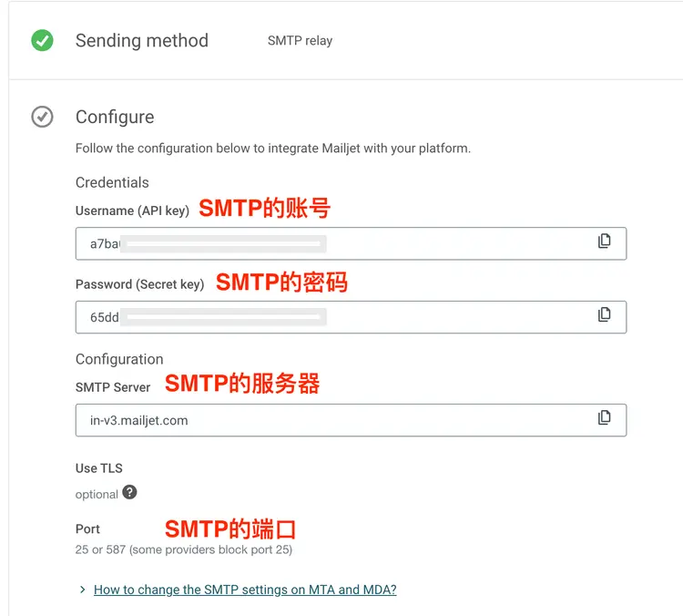Open the Use TLS help tooltip icon
Image resolution: width=683 pixels, height=616 pixels.
[x=130, y=493]
